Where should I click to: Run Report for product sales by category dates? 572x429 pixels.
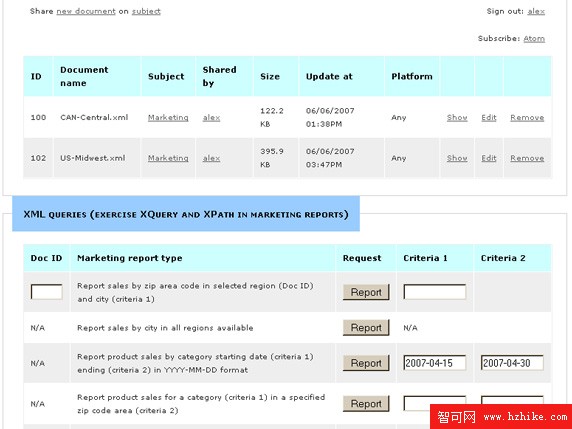click(366, 363)
